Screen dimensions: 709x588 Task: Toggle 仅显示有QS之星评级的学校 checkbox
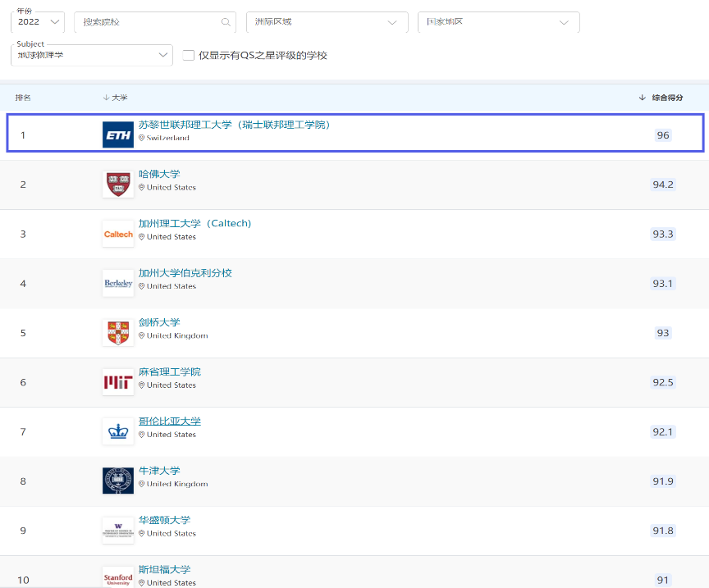[189, 55]
